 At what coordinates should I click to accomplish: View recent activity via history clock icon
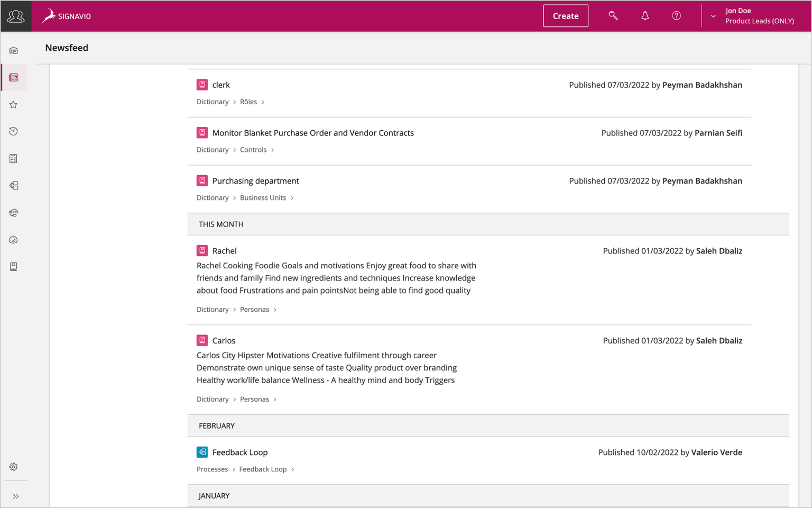[x=13, y=131]
